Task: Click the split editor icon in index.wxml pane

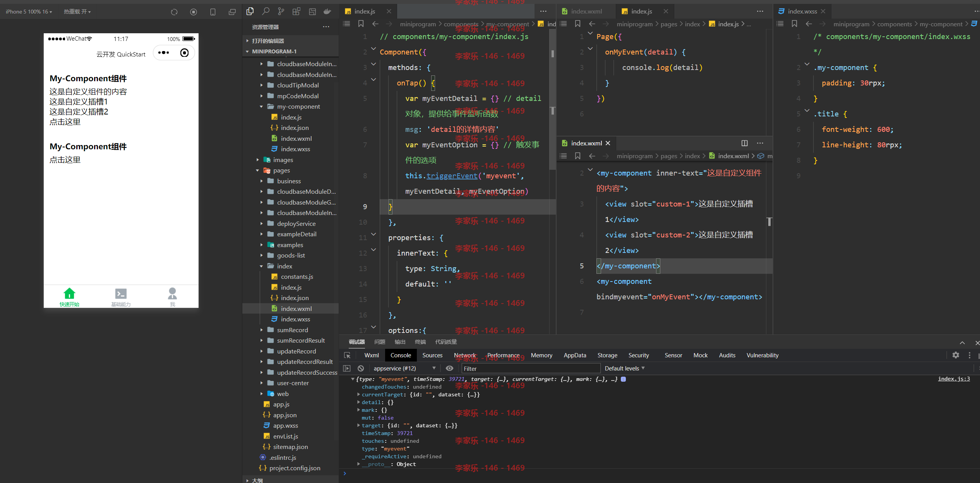Action: pyautogui.click(x=744, y=143)
